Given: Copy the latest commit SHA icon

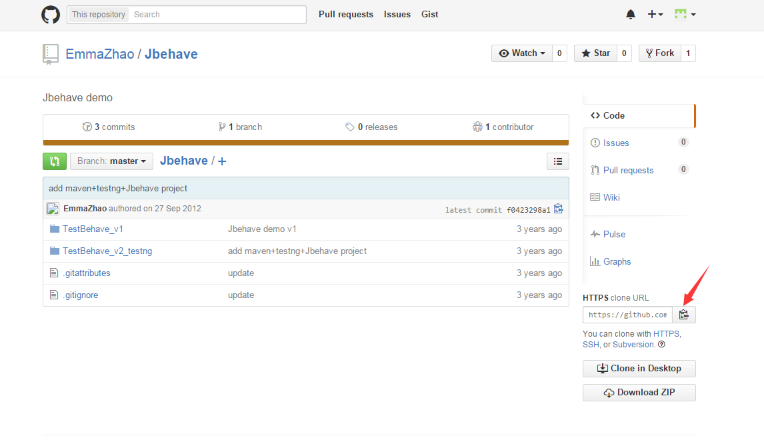Looking at the screenshot, I should [559, 209].
